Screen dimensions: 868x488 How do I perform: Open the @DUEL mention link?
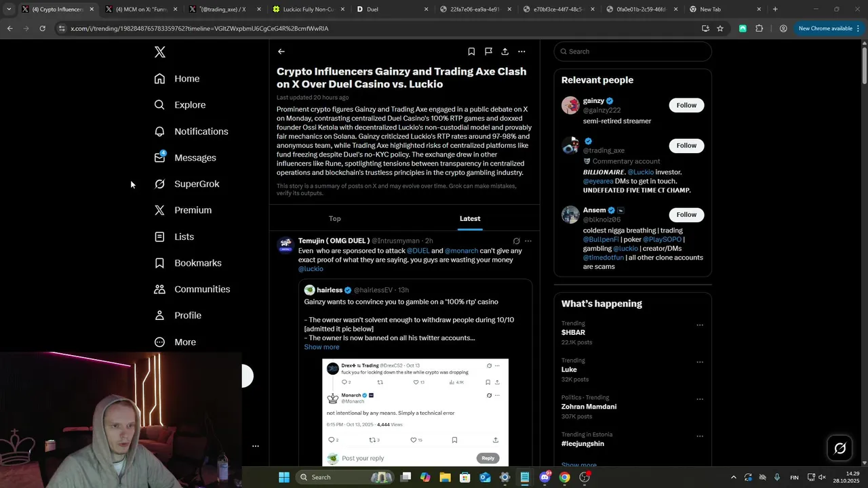pyautogui.click(x=418, y=251)
